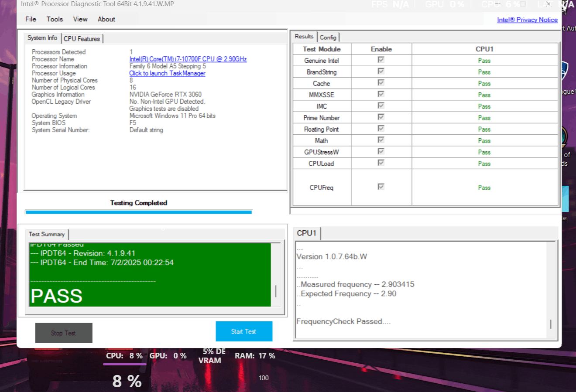
Task: Select the CPU1 output tab
Action: 306,233
